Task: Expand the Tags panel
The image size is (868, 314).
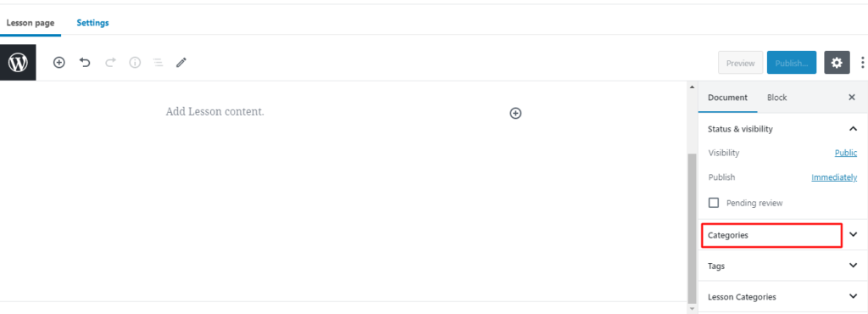Action: [782, 266]
